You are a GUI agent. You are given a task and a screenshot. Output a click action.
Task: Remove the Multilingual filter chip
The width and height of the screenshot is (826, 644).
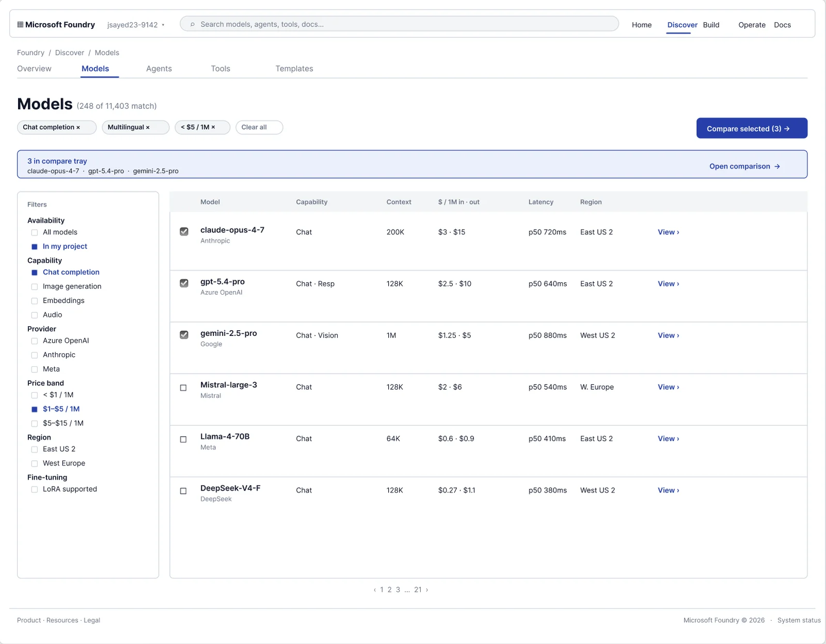[148, 127]
